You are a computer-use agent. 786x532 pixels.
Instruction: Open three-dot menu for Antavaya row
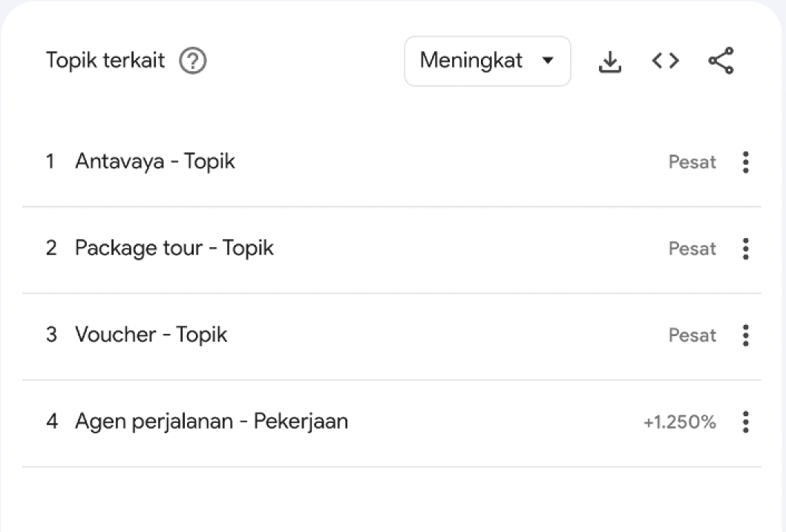pos(745,162)
